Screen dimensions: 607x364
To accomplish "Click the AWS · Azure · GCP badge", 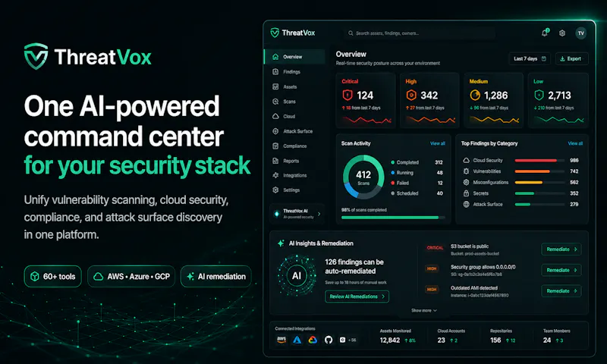I will coord(131,276).
